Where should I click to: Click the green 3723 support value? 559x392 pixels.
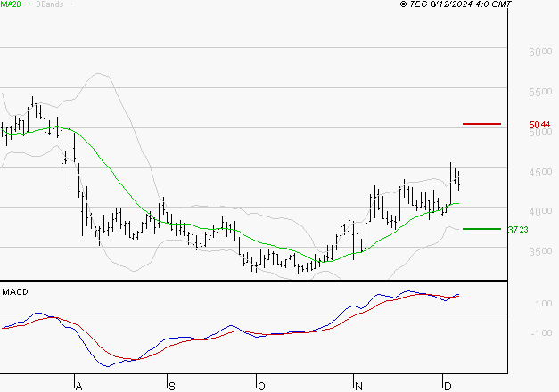pos(518,230)
